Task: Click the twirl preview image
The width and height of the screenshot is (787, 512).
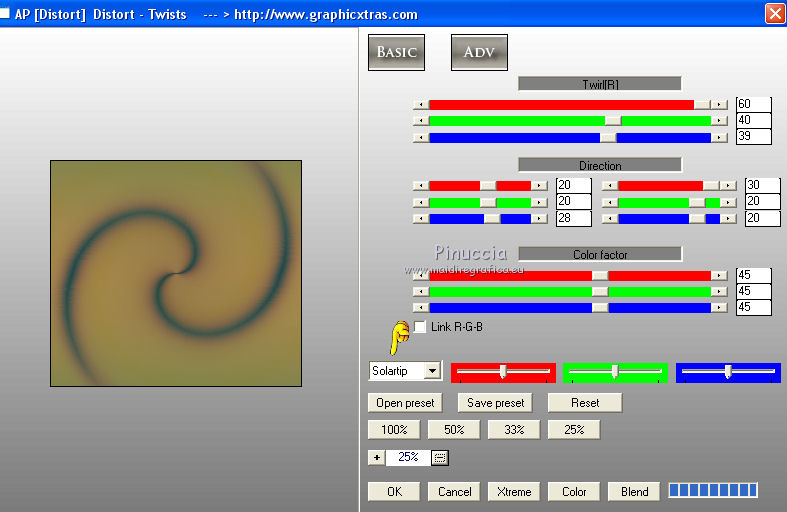Action: point(176,274)
